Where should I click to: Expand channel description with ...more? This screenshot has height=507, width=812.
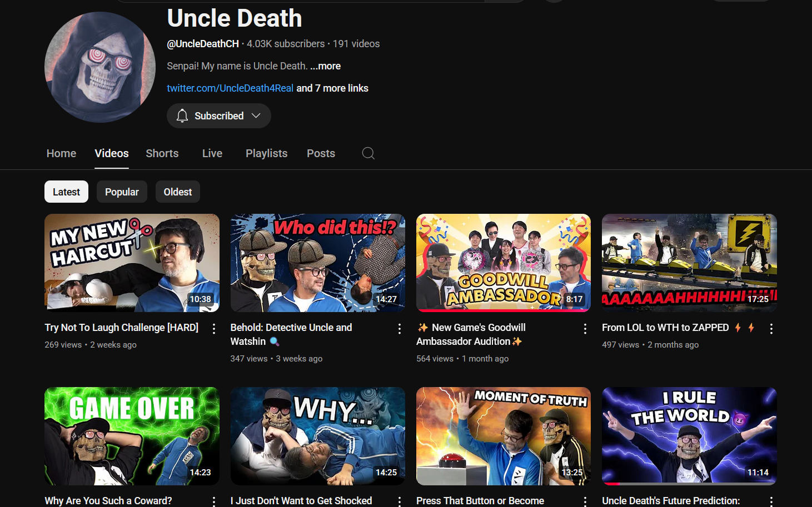(326, 66)
